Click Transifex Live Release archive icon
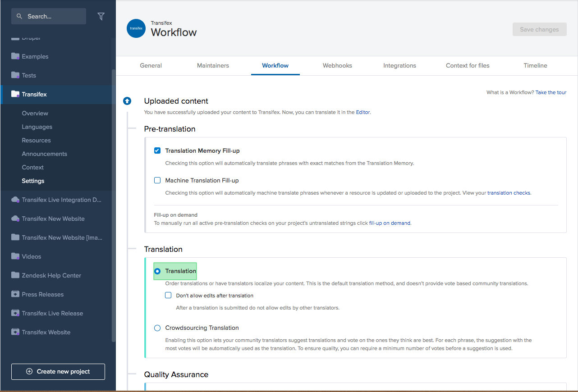Screen dimensions: 578x392 pos(15,313)
